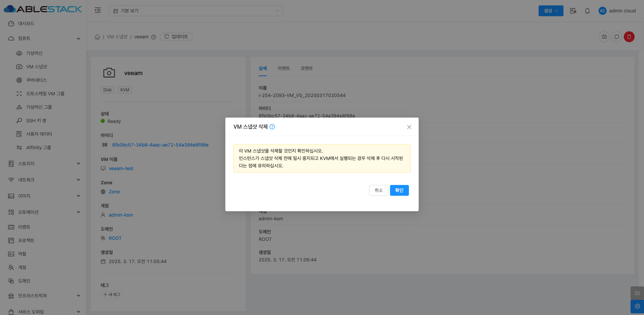Click the help icon beside dialog title
The height and width of the screenshot is (315, 644).
point(272,127)
